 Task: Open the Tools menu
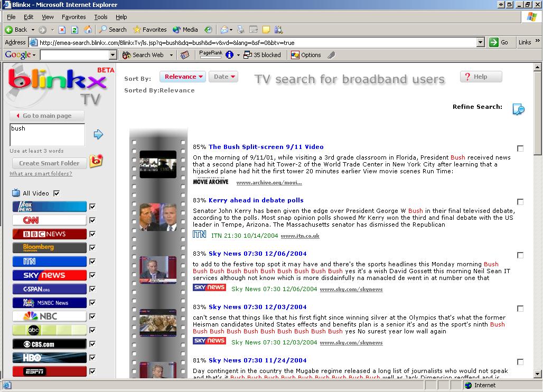[101, 16]
